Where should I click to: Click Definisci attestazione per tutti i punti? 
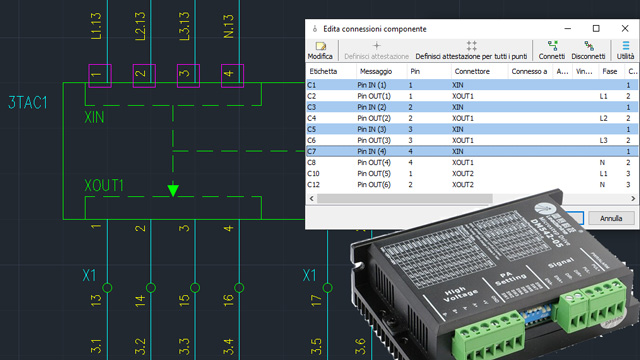coord(471,50)
